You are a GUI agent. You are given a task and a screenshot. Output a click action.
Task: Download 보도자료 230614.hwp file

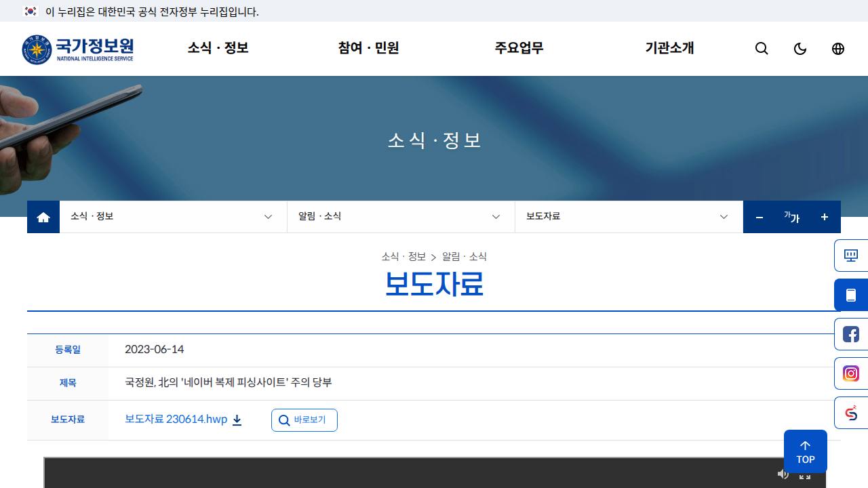point(176,420)
